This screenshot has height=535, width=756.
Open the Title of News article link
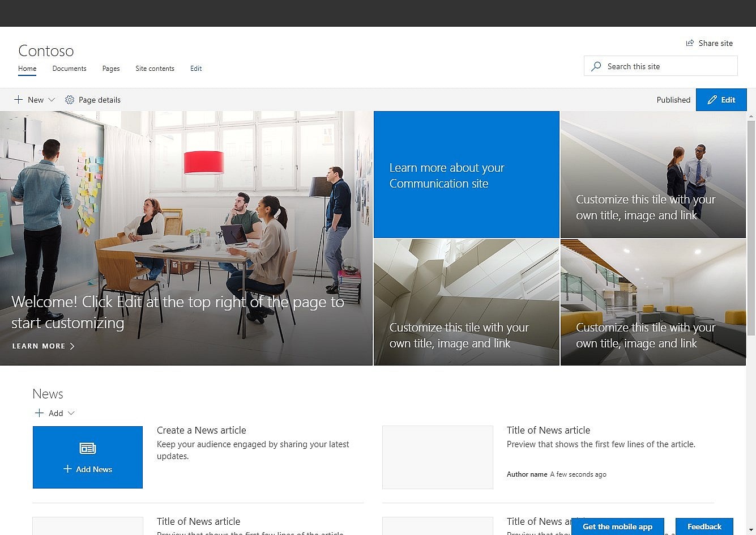point(548,430)
